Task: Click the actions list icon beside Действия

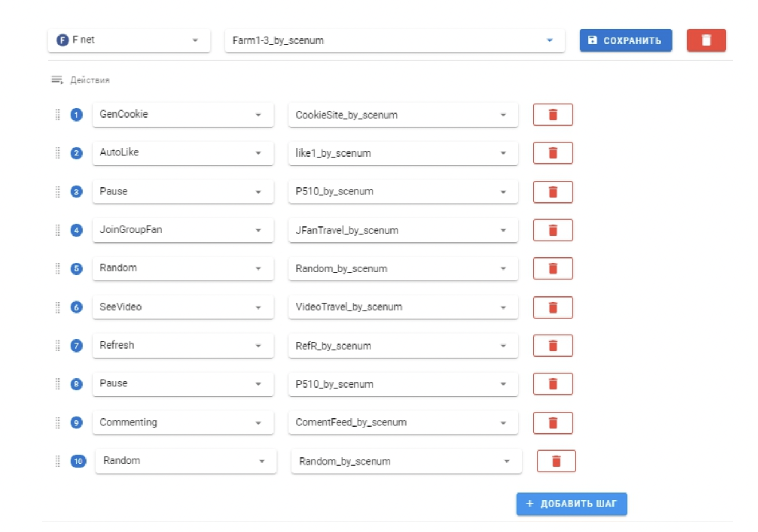Action: click(57, 80)
